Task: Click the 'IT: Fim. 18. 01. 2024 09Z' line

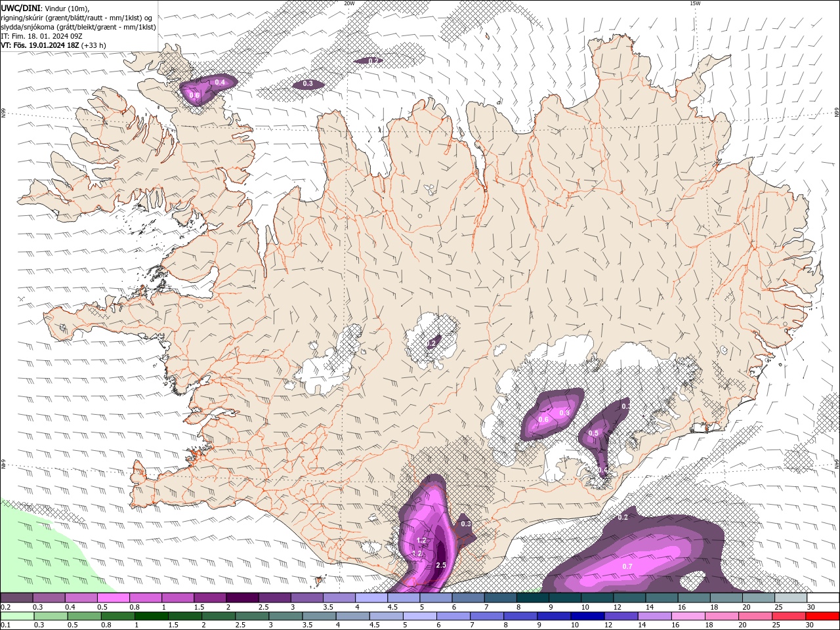Action: [x=41, y=36]
